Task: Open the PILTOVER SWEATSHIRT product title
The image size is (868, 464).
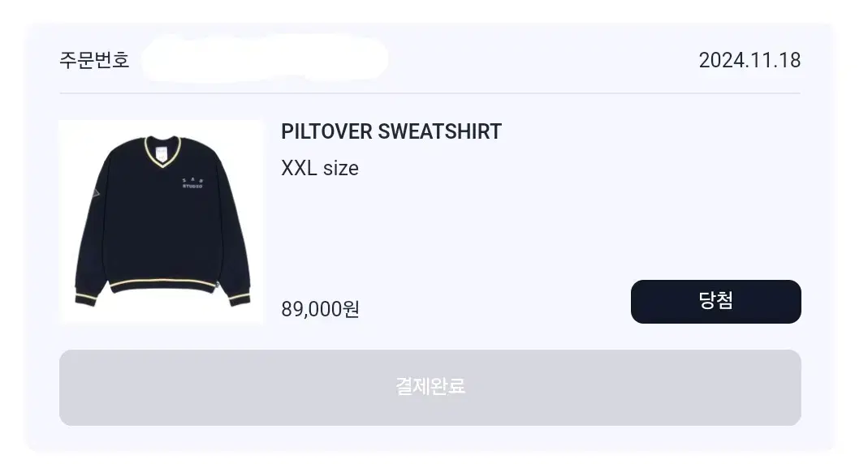Action: pos(391,131)
